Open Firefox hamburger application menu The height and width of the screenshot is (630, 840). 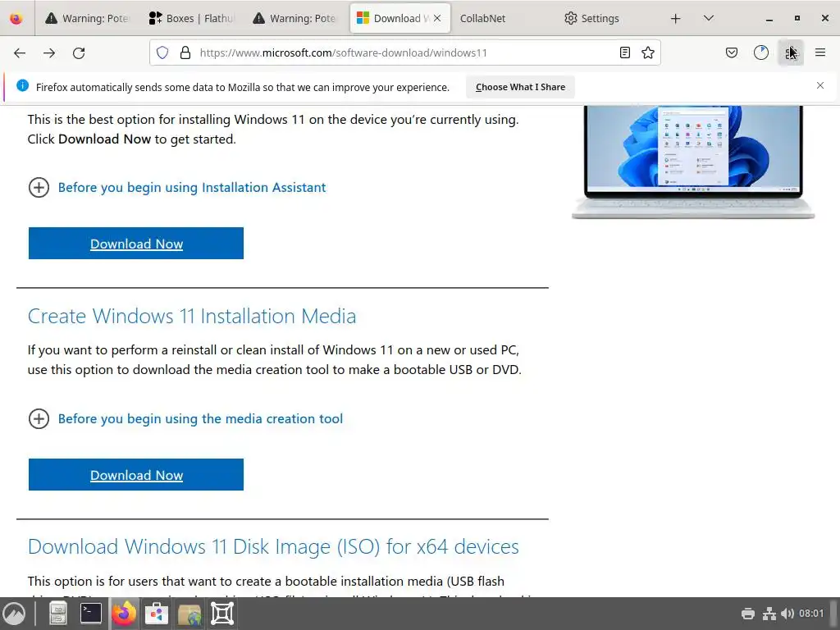(x=820, y=52)
